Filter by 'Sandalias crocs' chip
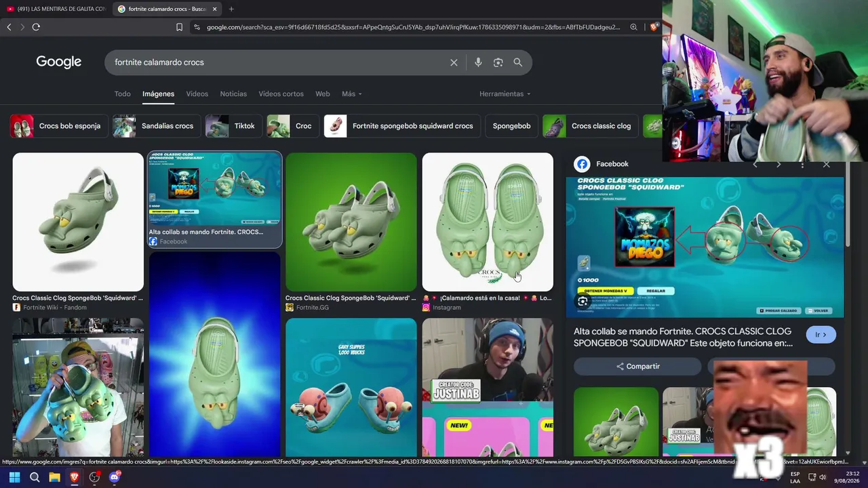 (x=156, y=126)
